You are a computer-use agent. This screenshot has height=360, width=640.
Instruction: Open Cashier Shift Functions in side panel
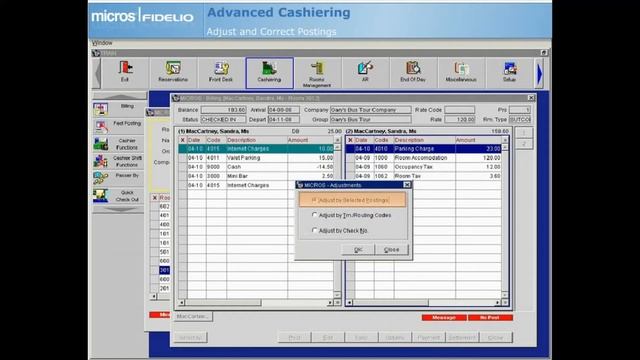[118, 161]
